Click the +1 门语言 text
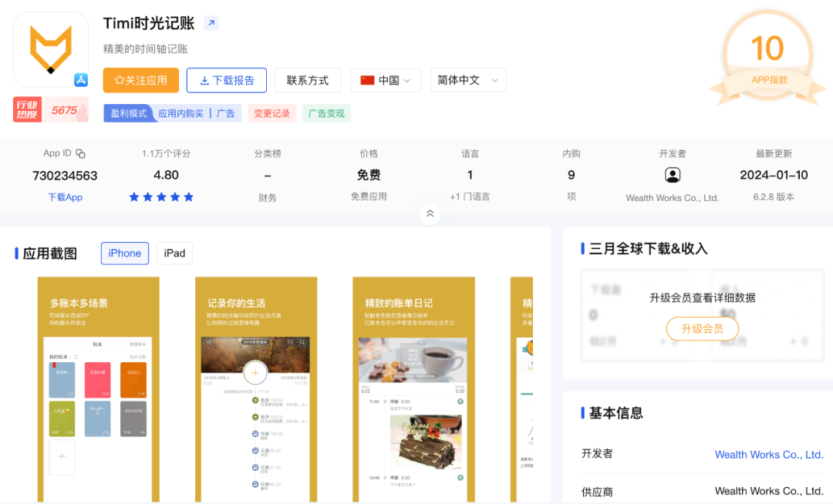 coord(470,197)
